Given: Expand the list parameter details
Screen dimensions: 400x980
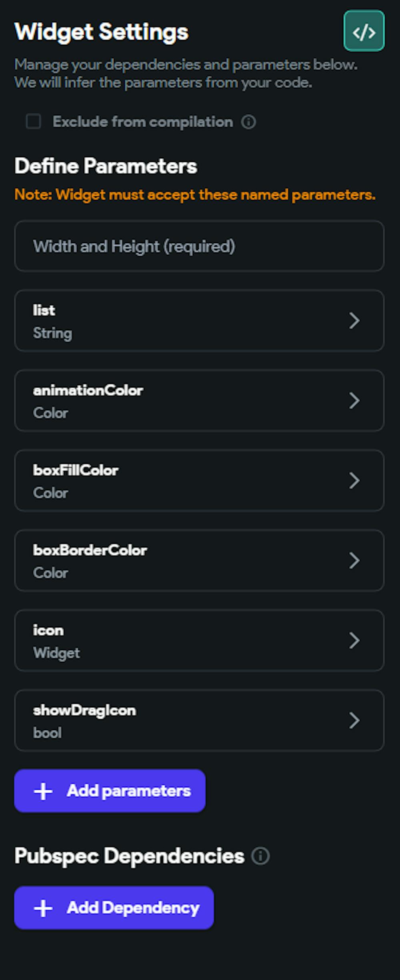Looking at the screenshot, I should coord(355,321).
